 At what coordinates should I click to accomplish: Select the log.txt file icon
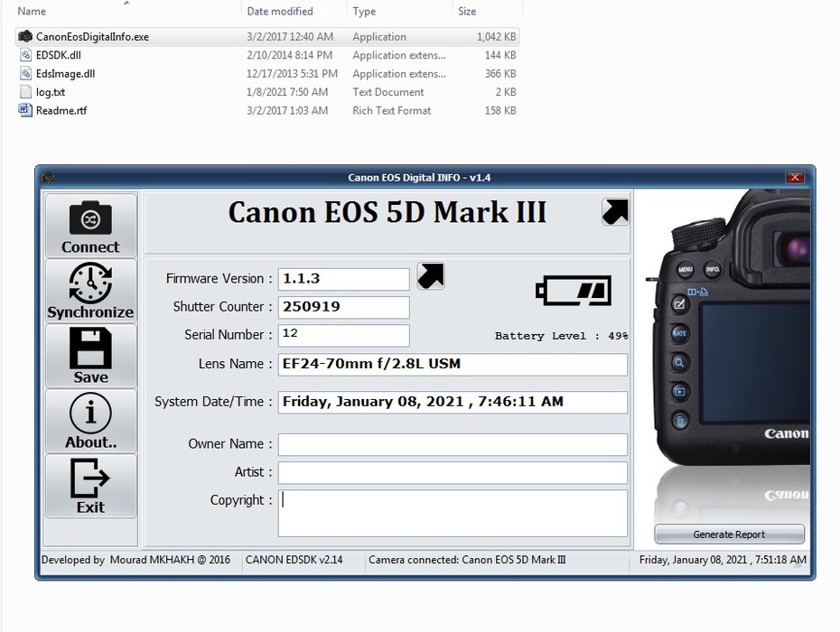tap(25, 91)
